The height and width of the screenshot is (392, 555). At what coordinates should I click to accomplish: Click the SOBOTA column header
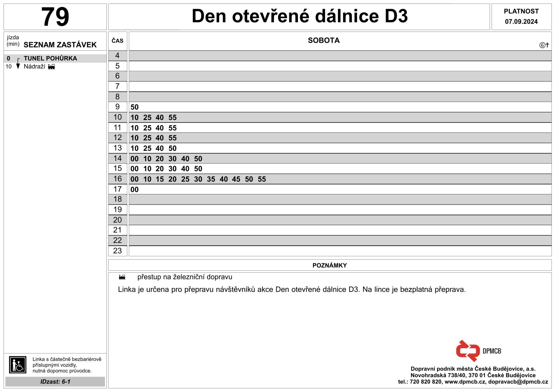click(x=323, y=40)
